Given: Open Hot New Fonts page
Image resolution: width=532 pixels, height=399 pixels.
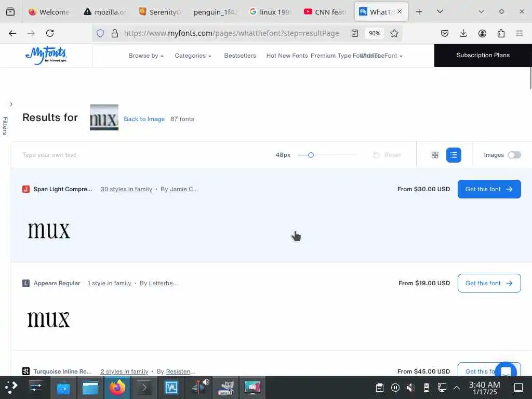Looking at the screenshot, I should [x=287, y=56].
